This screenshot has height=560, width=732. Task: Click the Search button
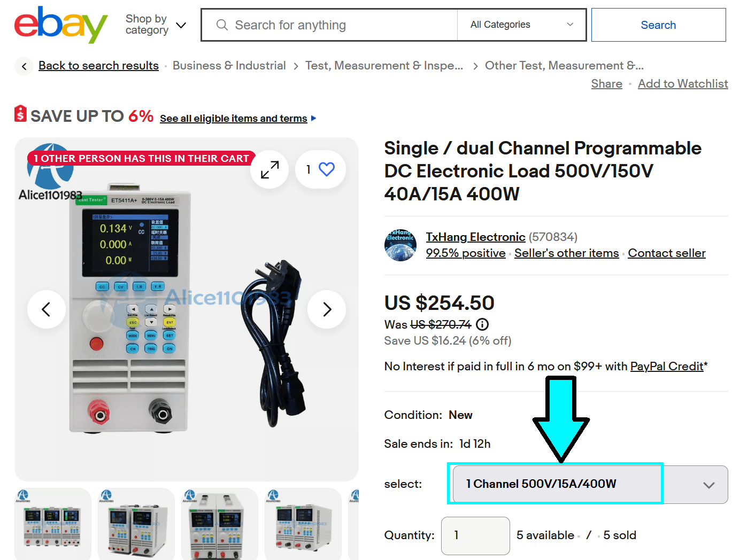659,25
